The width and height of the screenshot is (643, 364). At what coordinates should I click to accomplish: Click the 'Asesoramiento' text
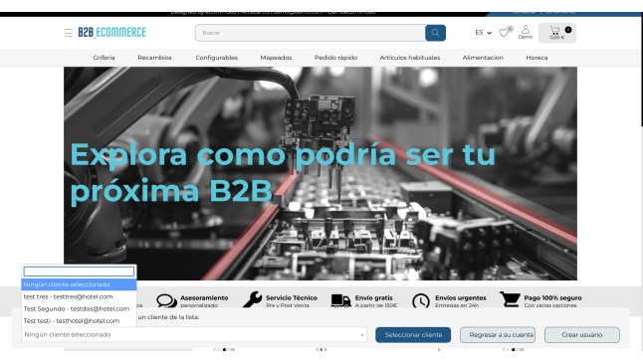(x=204, y=297)
